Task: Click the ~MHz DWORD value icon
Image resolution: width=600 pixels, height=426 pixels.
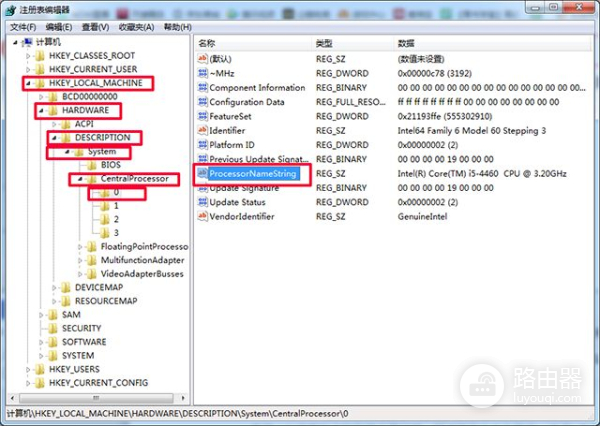Action: click(x=202, y=73)
